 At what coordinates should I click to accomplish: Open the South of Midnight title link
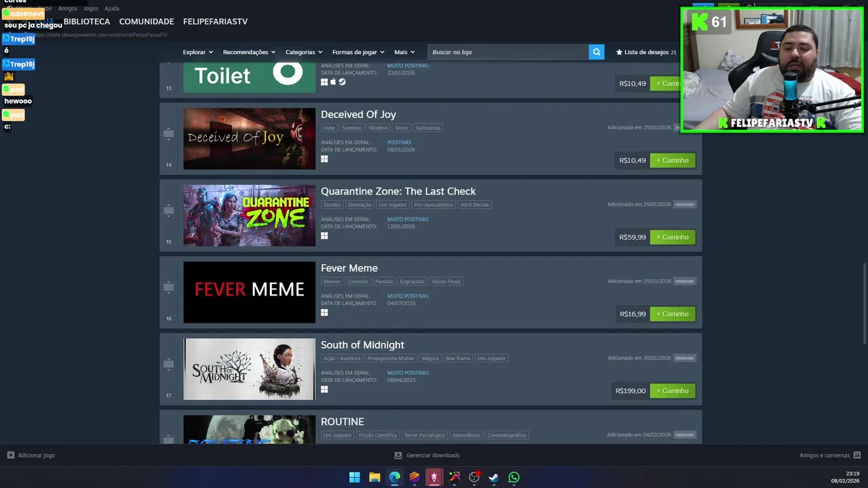pyautogui.click(x=362, y=345)
